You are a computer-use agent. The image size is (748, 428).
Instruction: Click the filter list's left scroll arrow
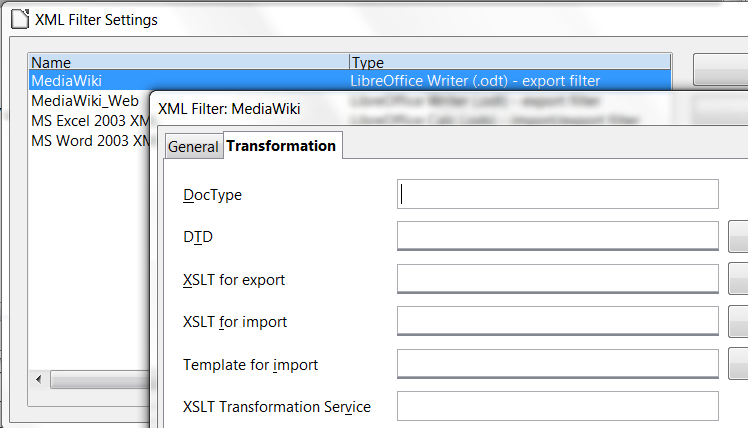pyautogui.click(x=38, y=380)
